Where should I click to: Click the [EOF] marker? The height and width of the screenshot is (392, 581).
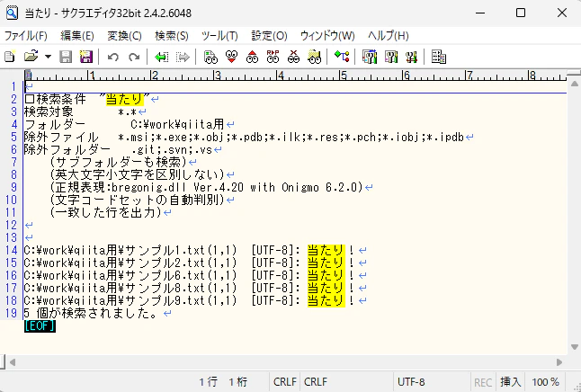pyautogui.click(x=40, y=326)
